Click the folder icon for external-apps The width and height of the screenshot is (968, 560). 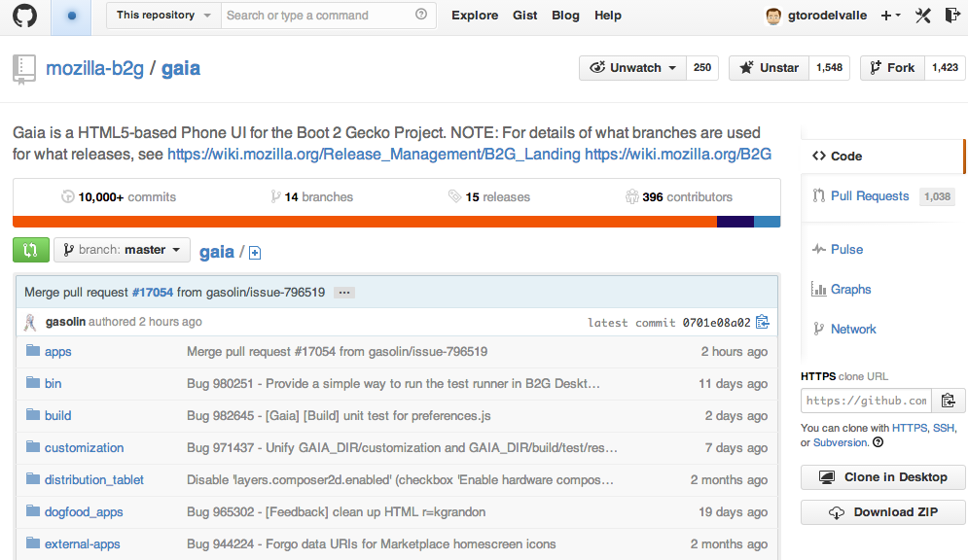tap(33, 543)
